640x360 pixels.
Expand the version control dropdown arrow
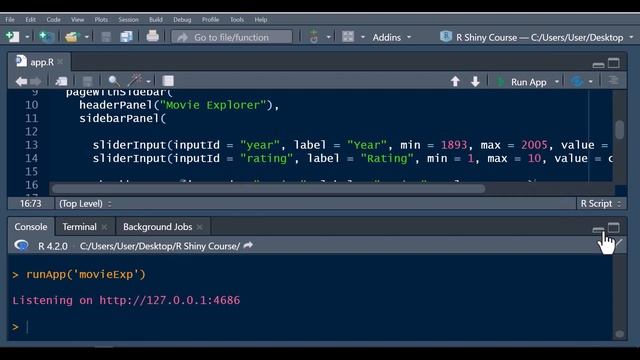click(328, 37)
